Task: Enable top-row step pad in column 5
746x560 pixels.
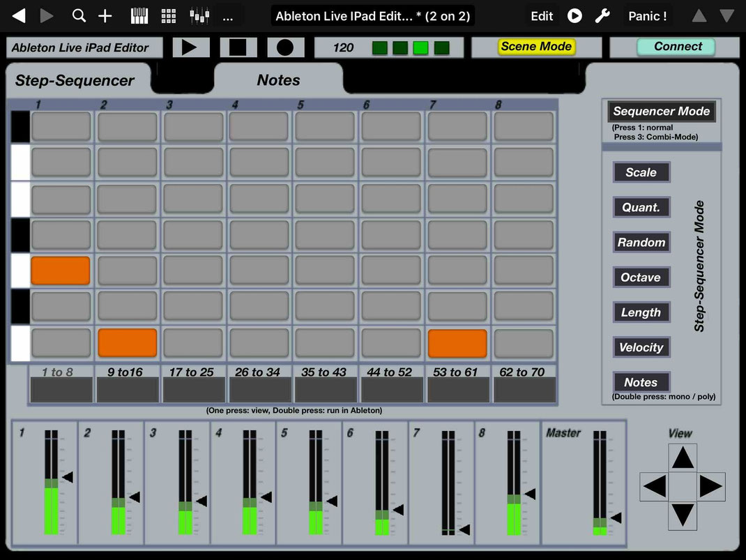Action: tap(325, 126)
